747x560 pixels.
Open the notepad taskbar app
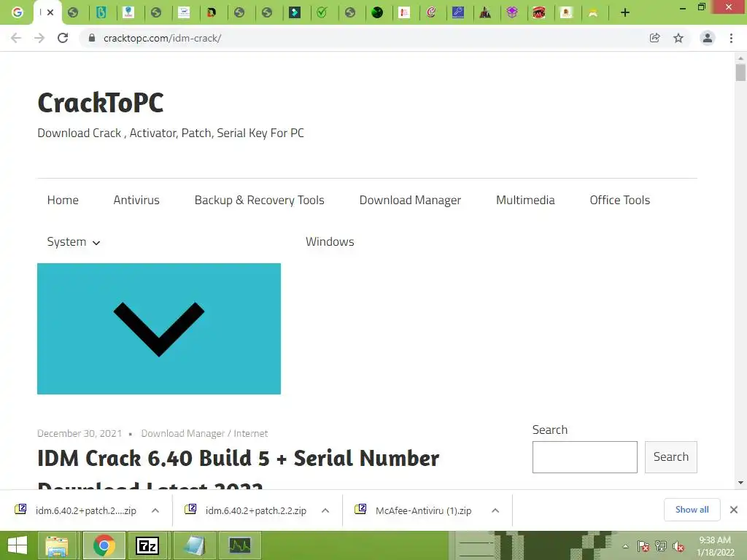194,545
